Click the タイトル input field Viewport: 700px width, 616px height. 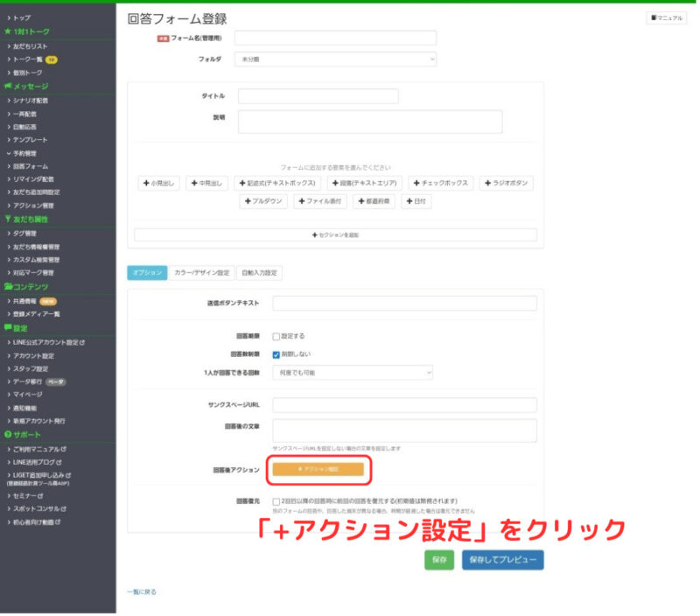coord(318,96)
